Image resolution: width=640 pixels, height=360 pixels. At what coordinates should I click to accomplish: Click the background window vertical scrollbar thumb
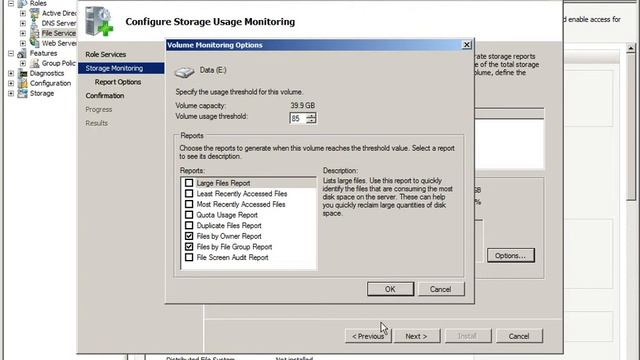tap(631, 127)
